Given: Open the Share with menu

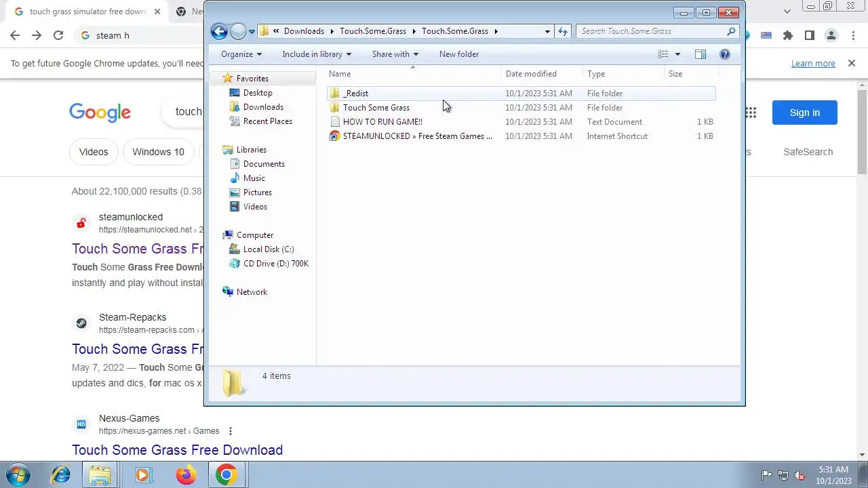Looking at the screenshot, I should (x=395, y=54).
